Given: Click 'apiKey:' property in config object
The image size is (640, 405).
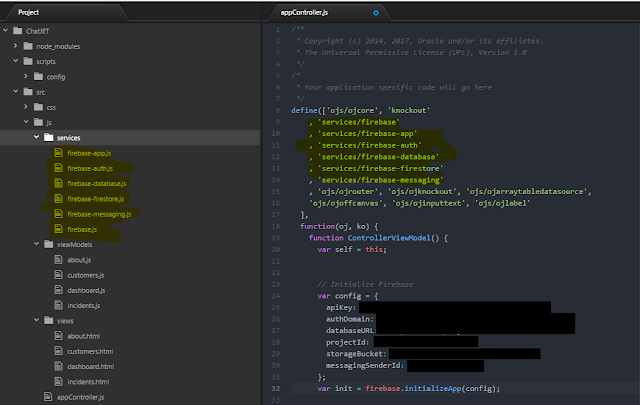Looking at the screenshot, I should 341,307.
